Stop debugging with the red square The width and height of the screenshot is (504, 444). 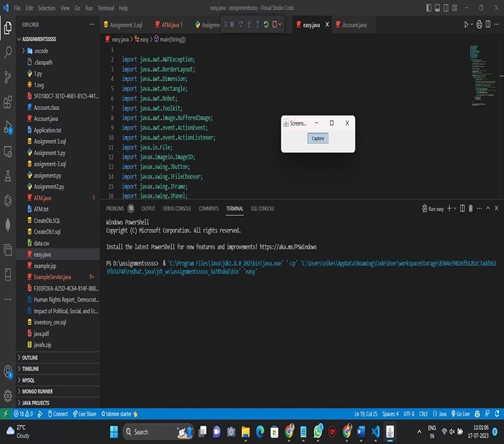(275, 25)
